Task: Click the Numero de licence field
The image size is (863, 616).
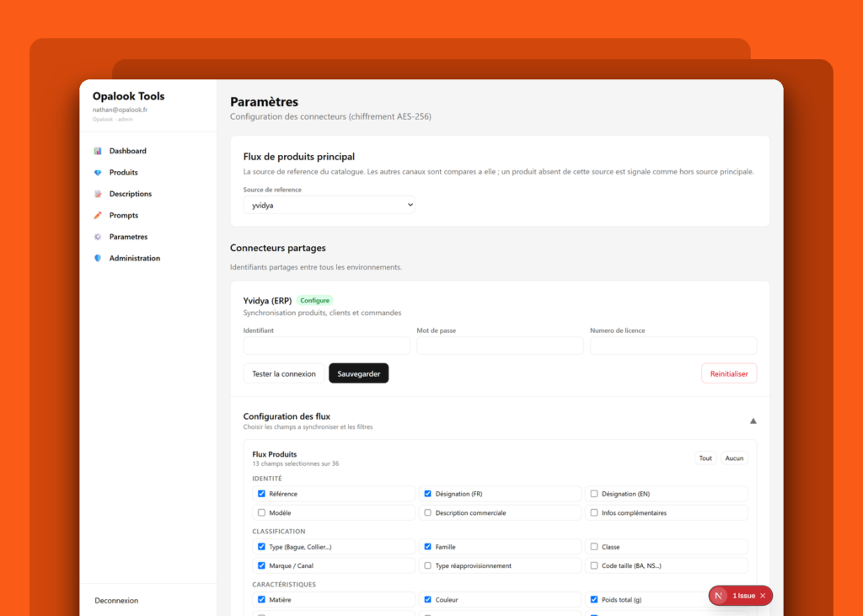Action: tap(673, 345)
